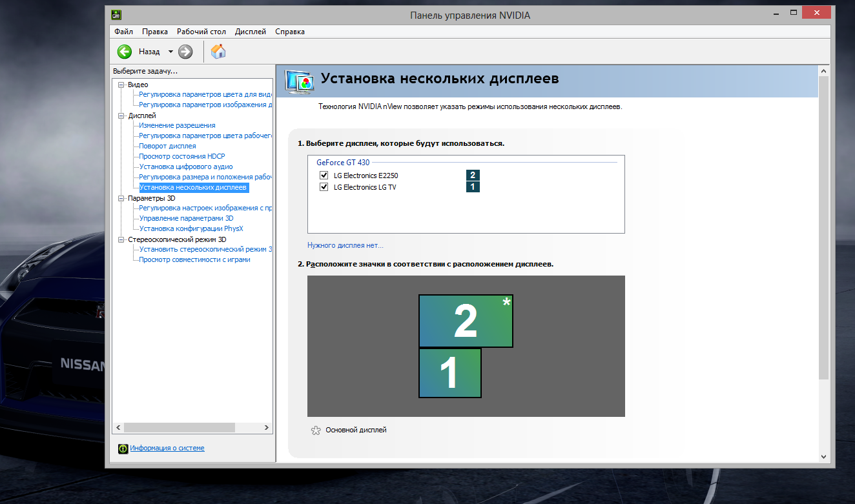Click the Назад button label
The width and height of the screenshot is (855, 504).
coord(149,52)
